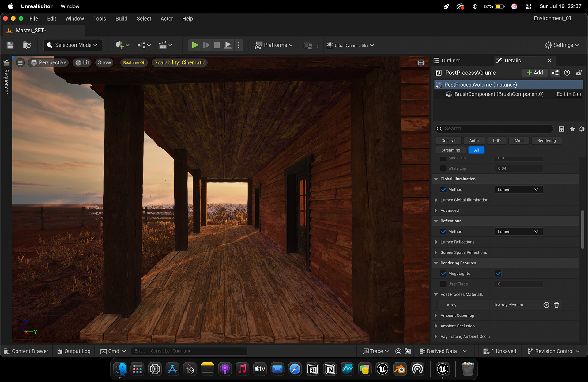Click the Skip frame play button
Image resolution: width=588 pixels, height=382 pixels.
[206, 45]
